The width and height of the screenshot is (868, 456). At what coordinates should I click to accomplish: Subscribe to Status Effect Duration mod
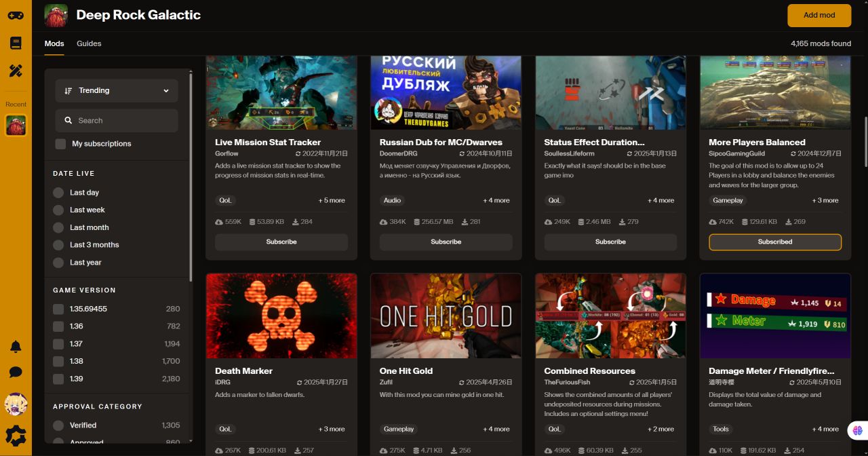[610, 242]
